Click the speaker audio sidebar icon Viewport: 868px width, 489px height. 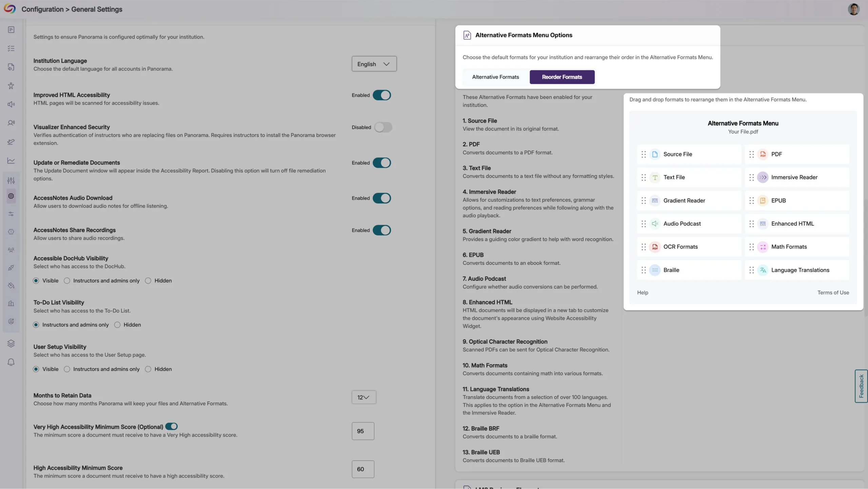(11, 105)
